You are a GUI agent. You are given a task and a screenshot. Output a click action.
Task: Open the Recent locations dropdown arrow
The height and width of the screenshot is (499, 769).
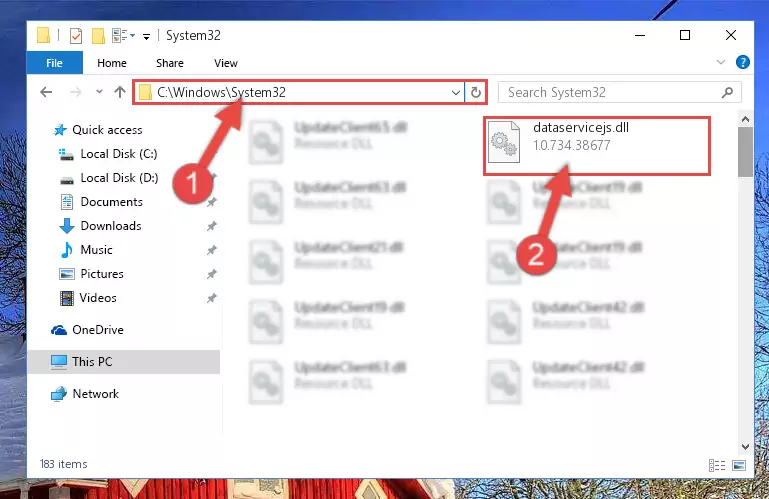coord(99,91)
